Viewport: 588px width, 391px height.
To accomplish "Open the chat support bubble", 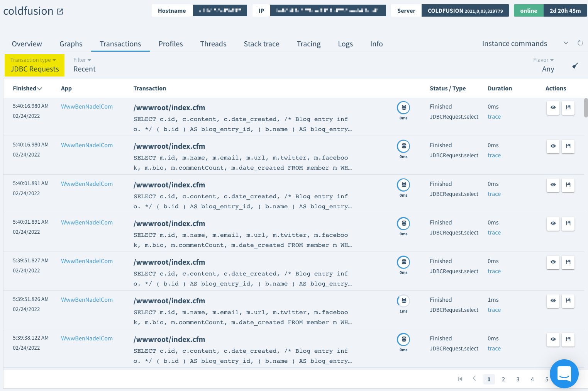I will pos(564,374).
